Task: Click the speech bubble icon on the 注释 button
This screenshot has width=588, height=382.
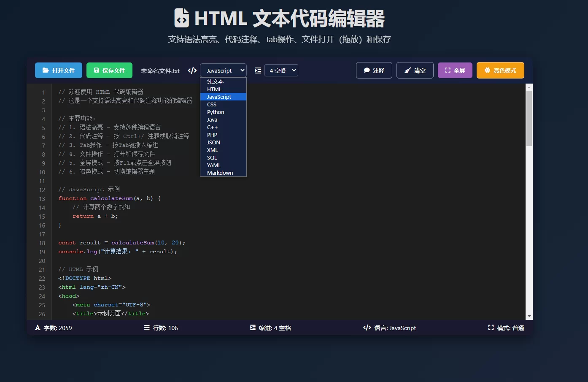Action: pos(367,70)
